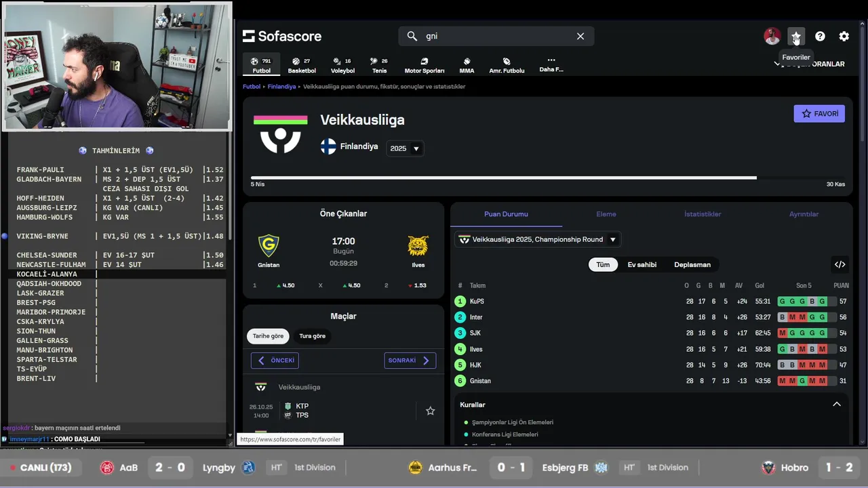Select the Amr. Futbolu tab
The height and width of the screenshot is (488, 868).
pos(507,65)
